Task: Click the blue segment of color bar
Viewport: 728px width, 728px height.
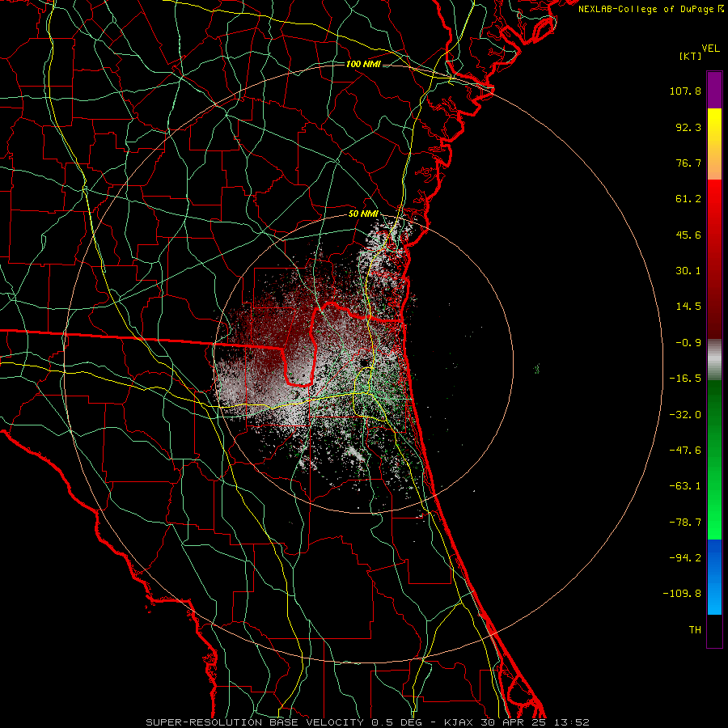Action: coord(714,577)
